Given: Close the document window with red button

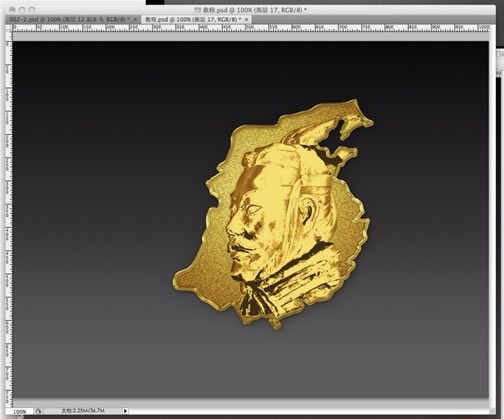Looking at the screenshot, I should pyautogui.click(x=13, y=10).
